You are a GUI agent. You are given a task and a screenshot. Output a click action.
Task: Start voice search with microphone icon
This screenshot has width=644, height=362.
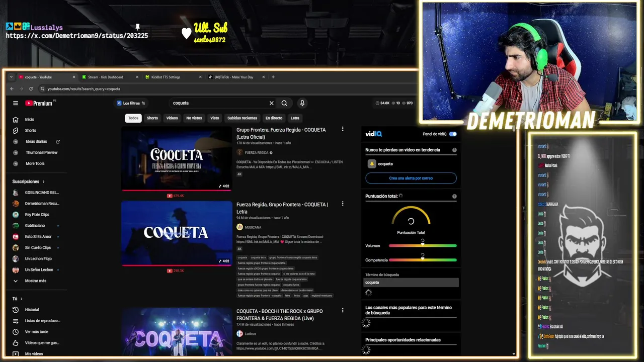pos(302,103)
